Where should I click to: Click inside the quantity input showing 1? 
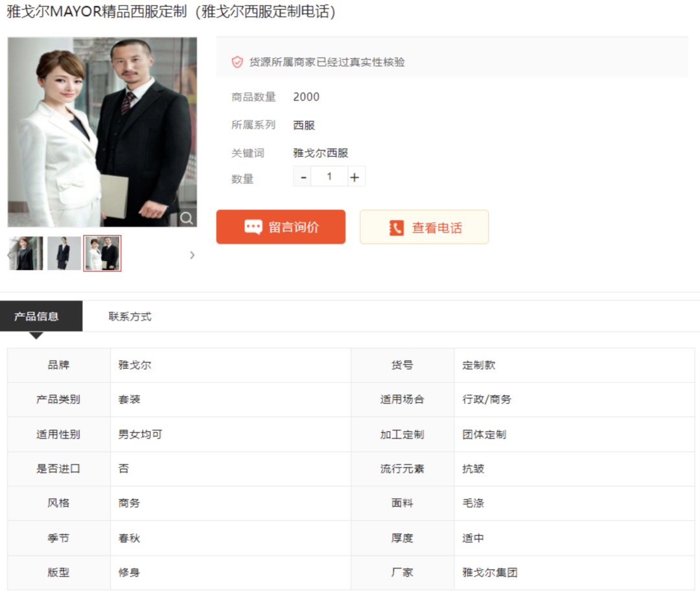pyautogui.click(x=329, y=176)
